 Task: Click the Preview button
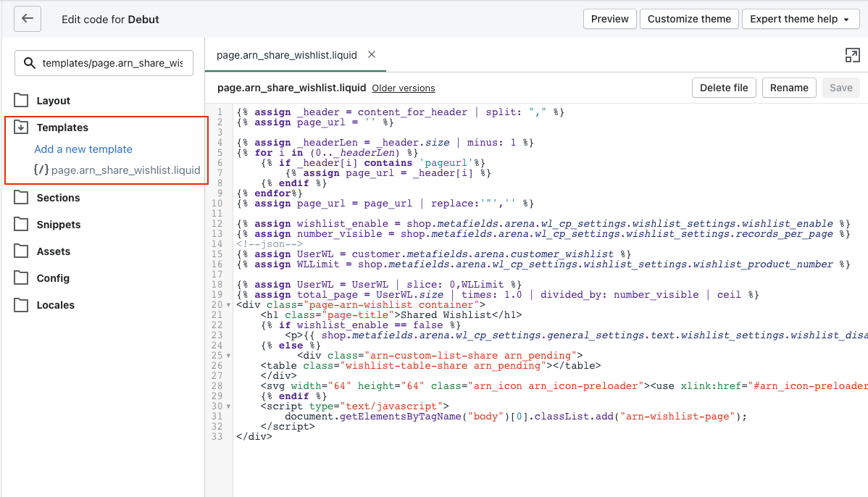pos(609,19)
